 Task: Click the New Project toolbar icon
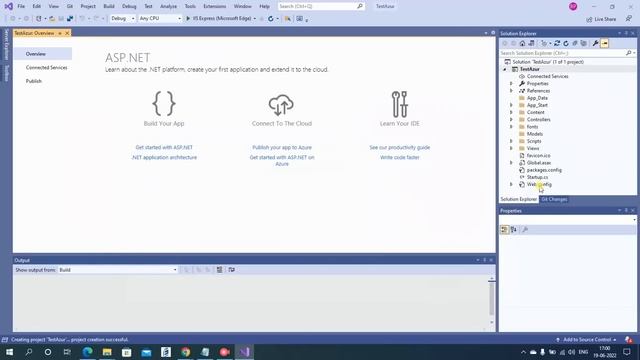(38, 19)
